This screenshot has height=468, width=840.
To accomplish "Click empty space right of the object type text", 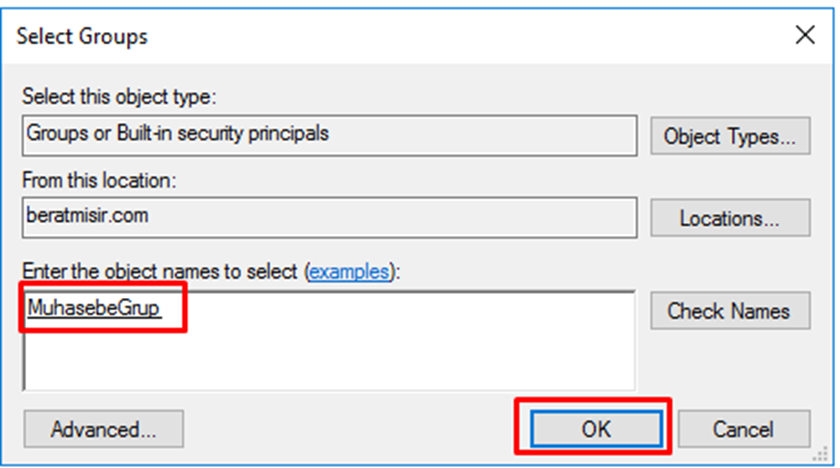I will [x=500, y=133].
